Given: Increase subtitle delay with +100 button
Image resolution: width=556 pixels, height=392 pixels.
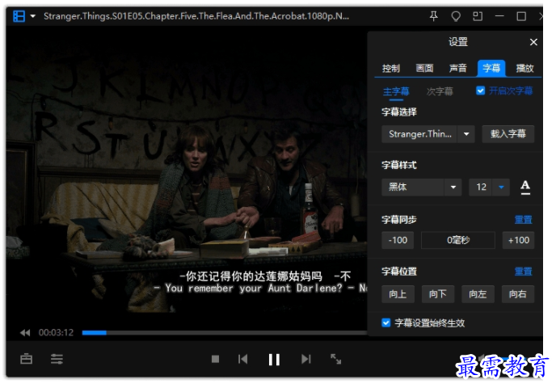Looking at the screenshot, I should coord(518,241).
